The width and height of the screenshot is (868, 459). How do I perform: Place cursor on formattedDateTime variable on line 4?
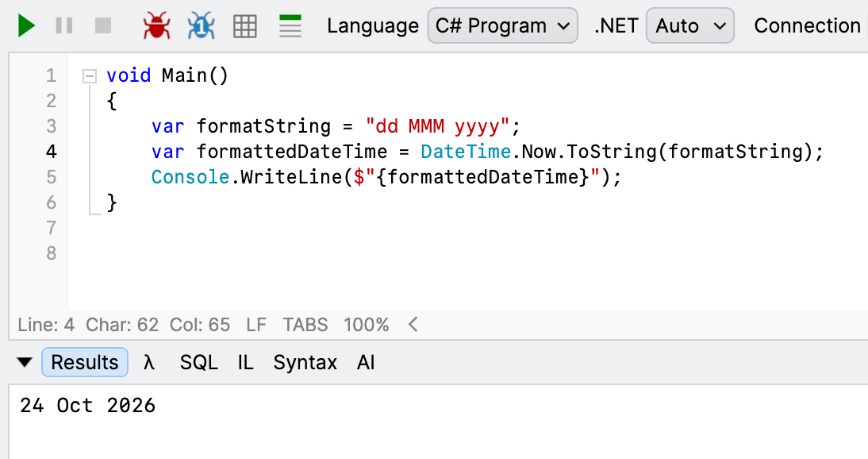tap(292, 152)
